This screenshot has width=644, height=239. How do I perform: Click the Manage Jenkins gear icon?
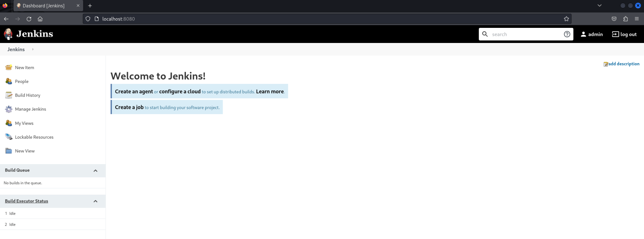[9, 109]
